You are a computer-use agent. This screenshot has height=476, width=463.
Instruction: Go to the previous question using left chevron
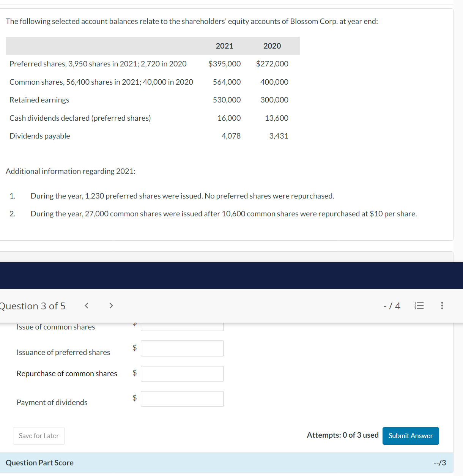click(x=86, y=306)
